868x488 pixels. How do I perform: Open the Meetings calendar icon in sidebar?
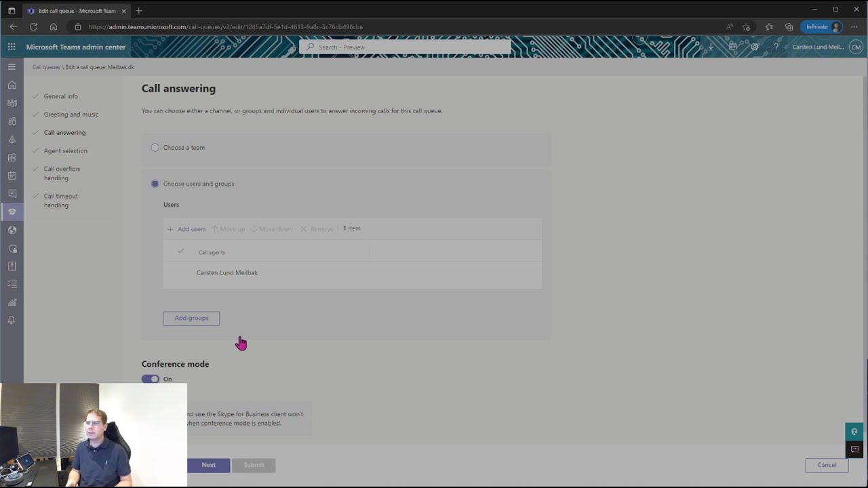pyautogui.click(x=12, y=176)
